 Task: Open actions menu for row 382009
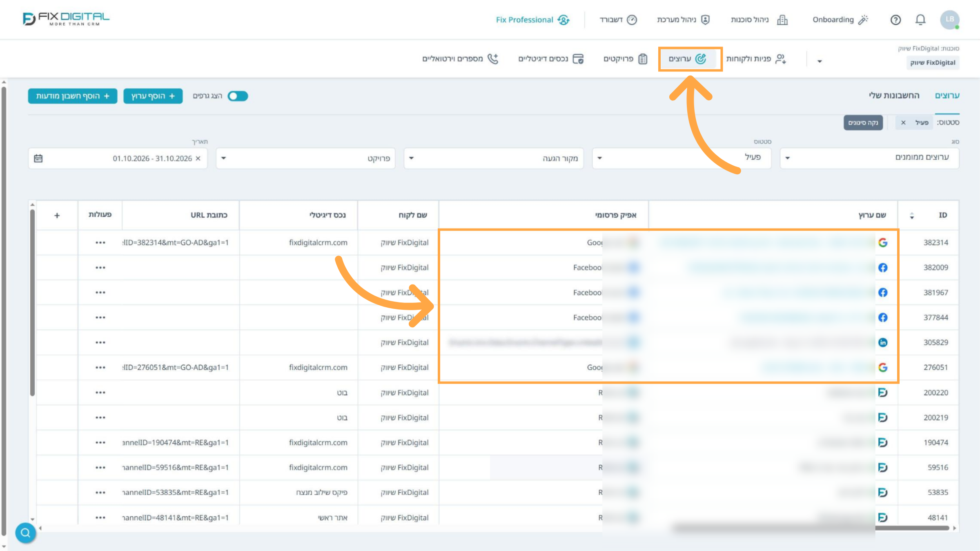[x=100, y=268]
